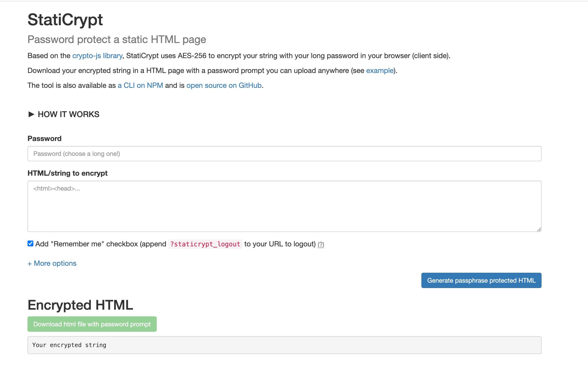Click the ?staticrypt_logout code snippet
Viewport: 588px width, 377px height.
(205, 244)
